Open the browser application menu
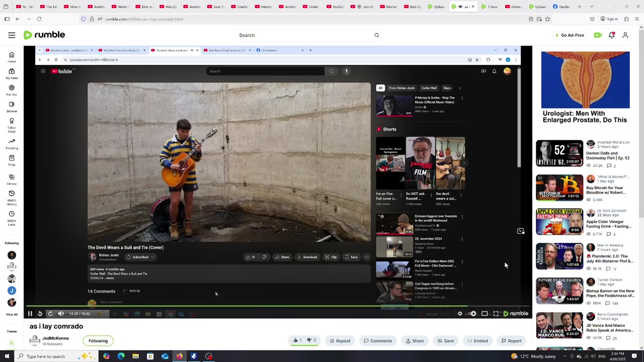The image size is (644, 362). (637, 19)
